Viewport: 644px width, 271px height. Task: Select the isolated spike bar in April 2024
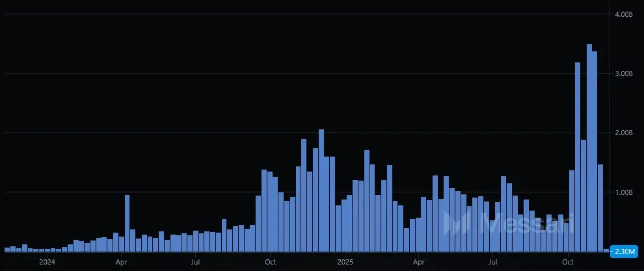click(127, 224)
